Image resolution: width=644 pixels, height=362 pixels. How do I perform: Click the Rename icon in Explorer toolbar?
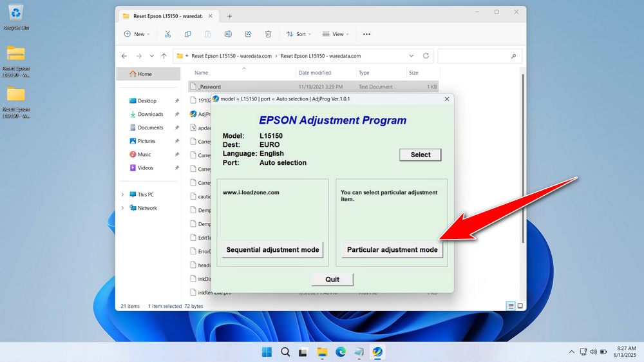(228, 34)
